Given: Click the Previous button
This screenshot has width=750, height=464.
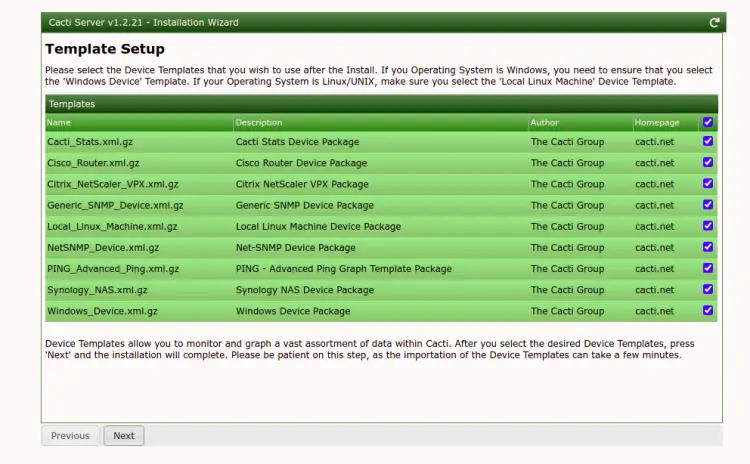Looking at the screenshot, I should click(70, 435).
